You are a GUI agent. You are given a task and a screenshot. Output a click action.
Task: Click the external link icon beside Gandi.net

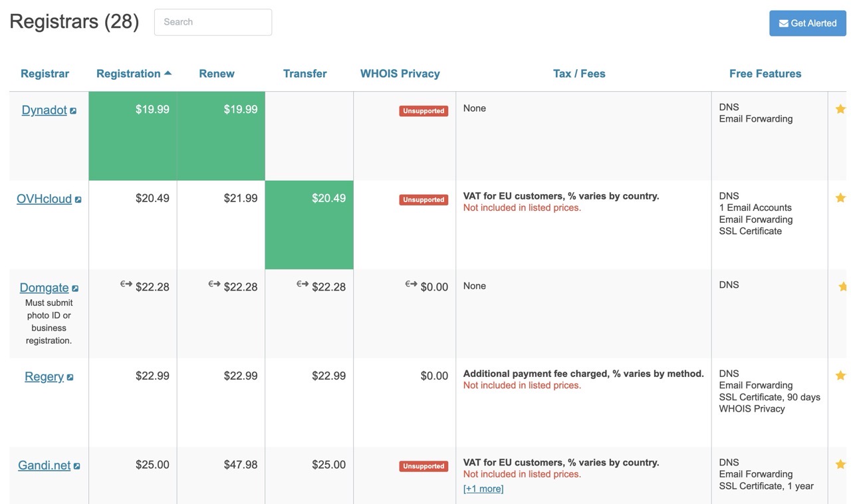point(76,466)
